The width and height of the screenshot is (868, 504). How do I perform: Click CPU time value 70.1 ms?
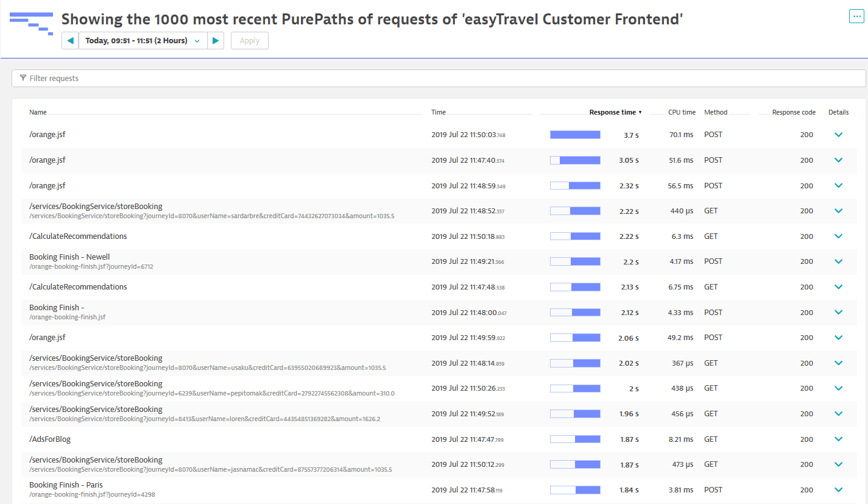(681, 135)
